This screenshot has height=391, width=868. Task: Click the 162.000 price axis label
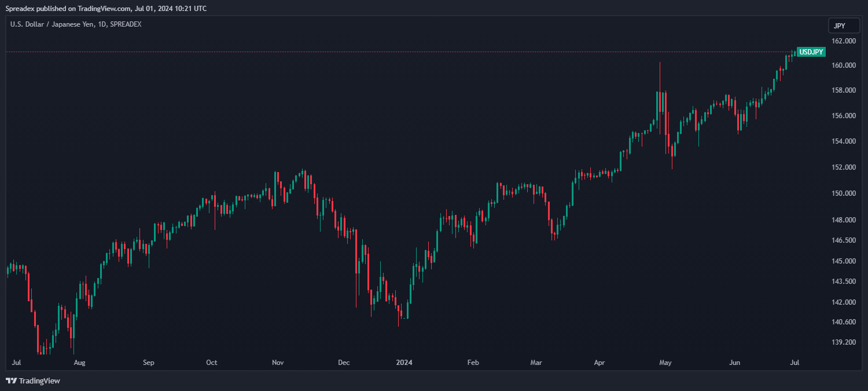pyautogui.click(x=844, y=41)
